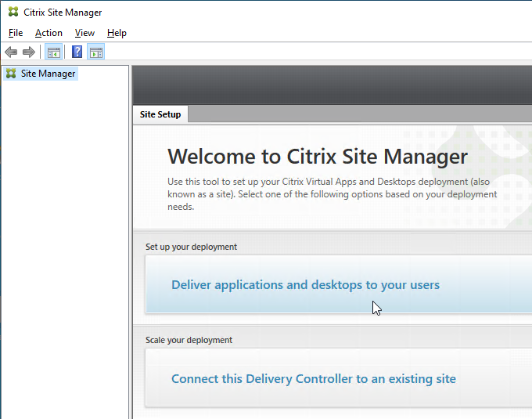This screenshot has width=532, height=419.
Task: Open the File menu
Action: pyautogui.click(x=16, y=33)
